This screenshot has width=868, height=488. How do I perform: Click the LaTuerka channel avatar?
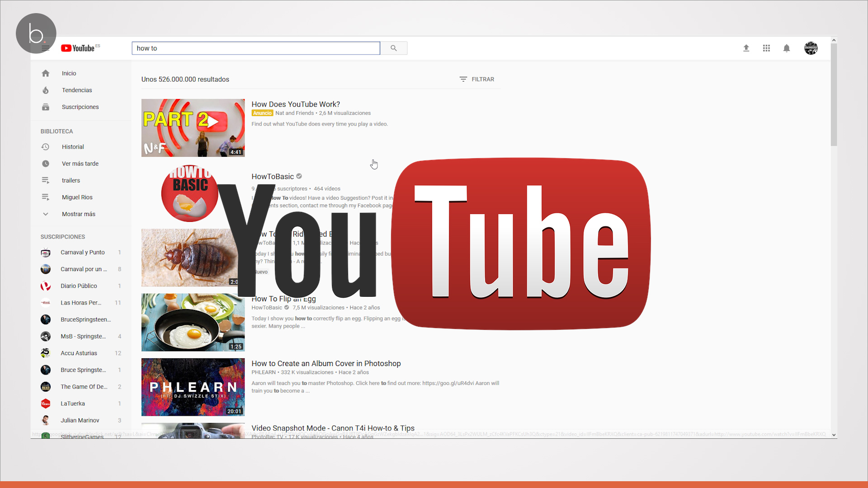[46, 404]
